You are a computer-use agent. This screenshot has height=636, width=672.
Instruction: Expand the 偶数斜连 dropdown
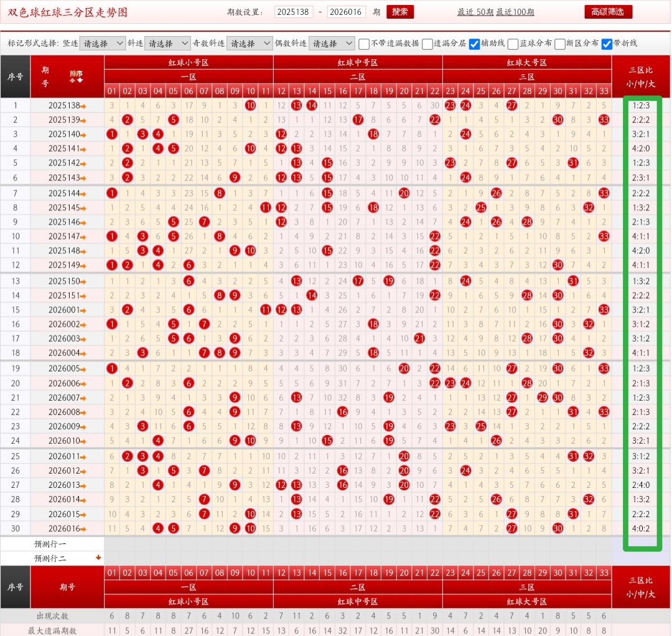[x=331, y=44]
